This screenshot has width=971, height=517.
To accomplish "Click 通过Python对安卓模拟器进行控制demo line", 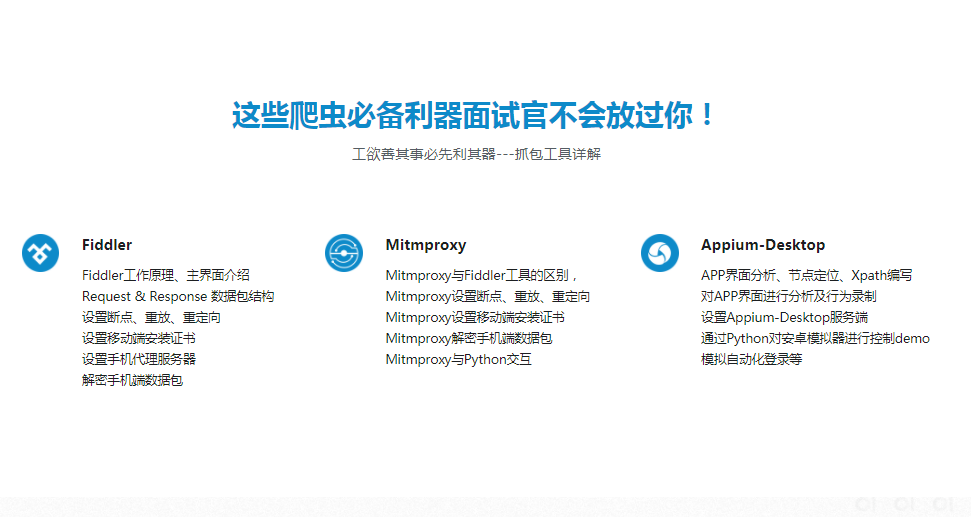I will [x=816, y=339].
